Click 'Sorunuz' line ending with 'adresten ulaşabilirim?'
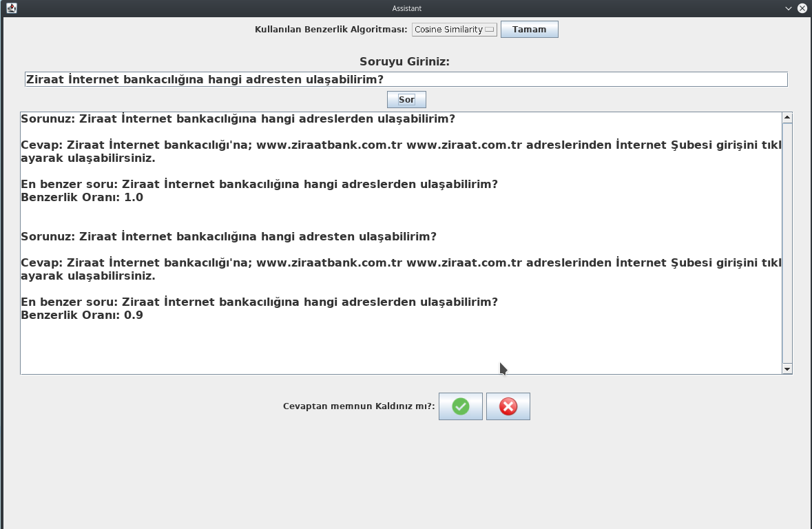The image size is (812, 529). (x=229, y=236)
